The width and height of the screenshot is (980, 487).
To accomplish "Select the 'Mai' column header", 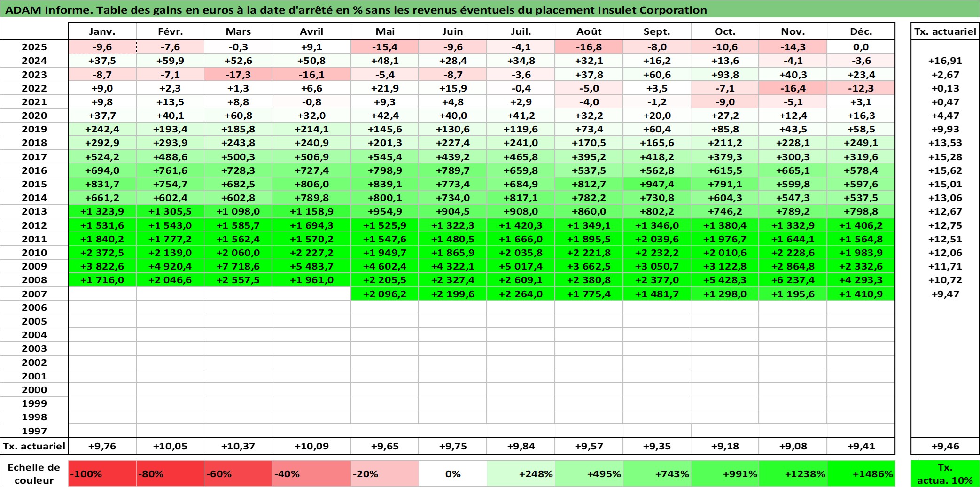I will [385, 31].
